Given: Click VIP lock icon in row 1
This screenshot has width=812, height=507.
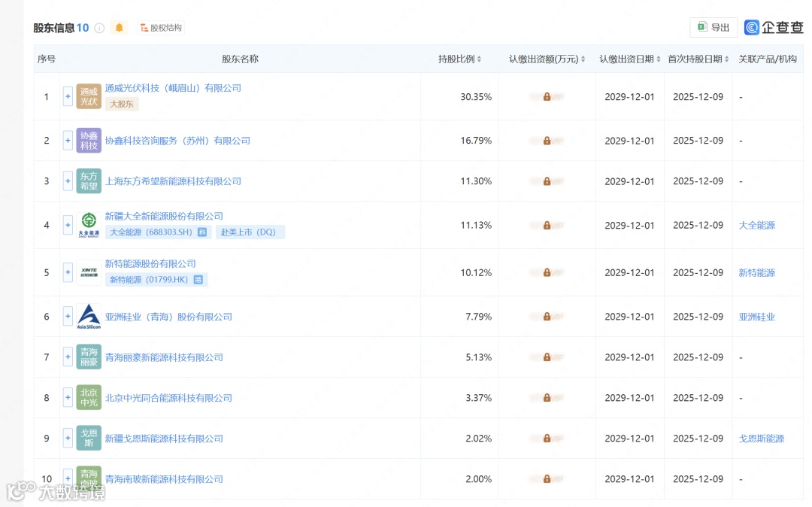Looking at the screenshot, I should [547, 97].
